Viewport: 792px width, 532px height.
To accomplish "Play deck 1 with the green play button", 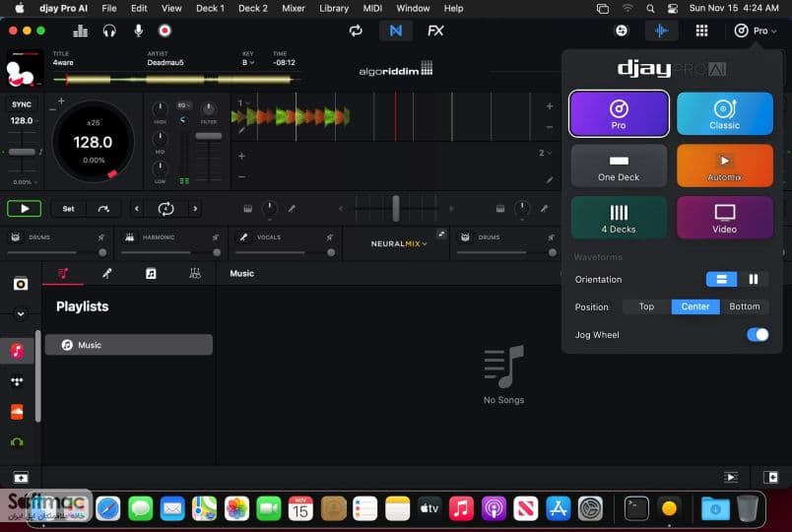I will [x=25, y=209].
